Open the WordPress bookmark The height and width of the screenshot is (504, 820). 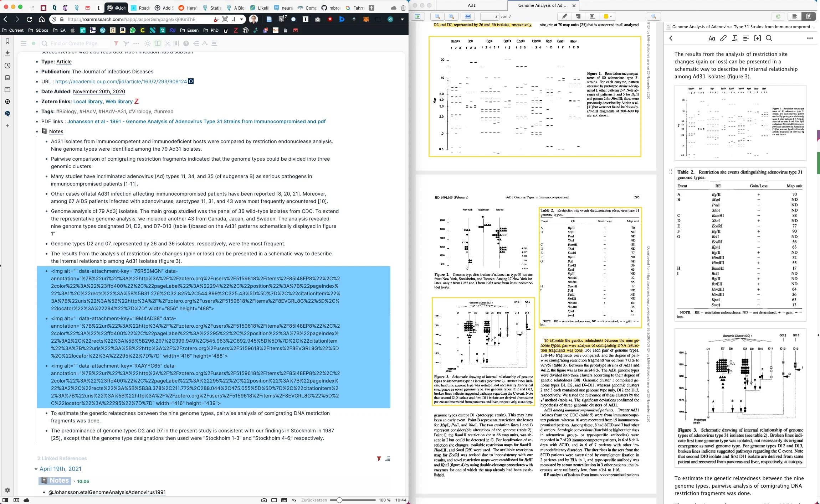point(103,30)
